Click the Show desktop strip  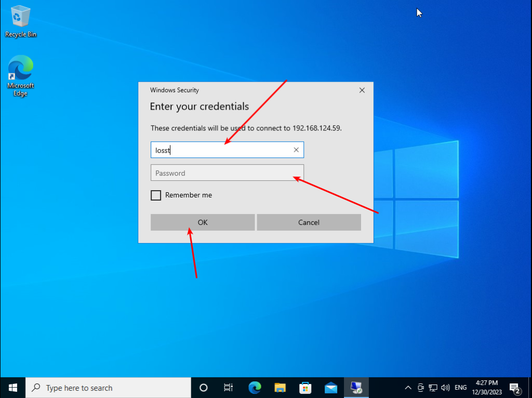(x=530, y=388)
